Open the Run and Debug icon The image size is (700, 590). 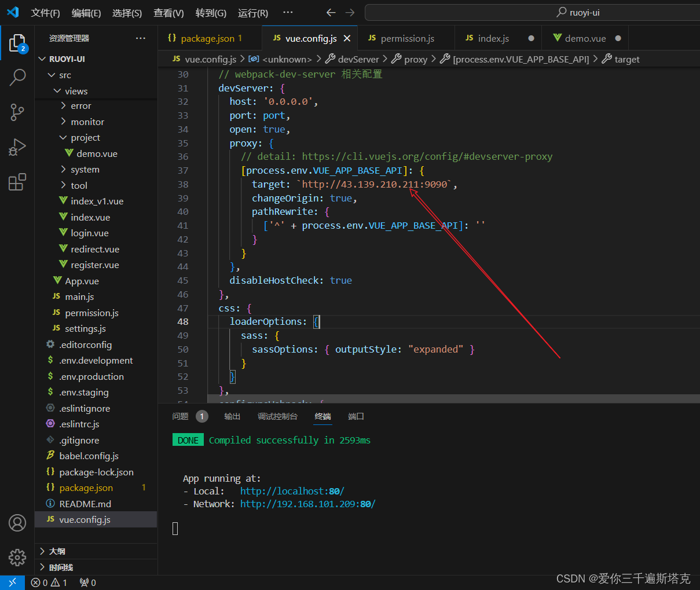click(17, 147)
